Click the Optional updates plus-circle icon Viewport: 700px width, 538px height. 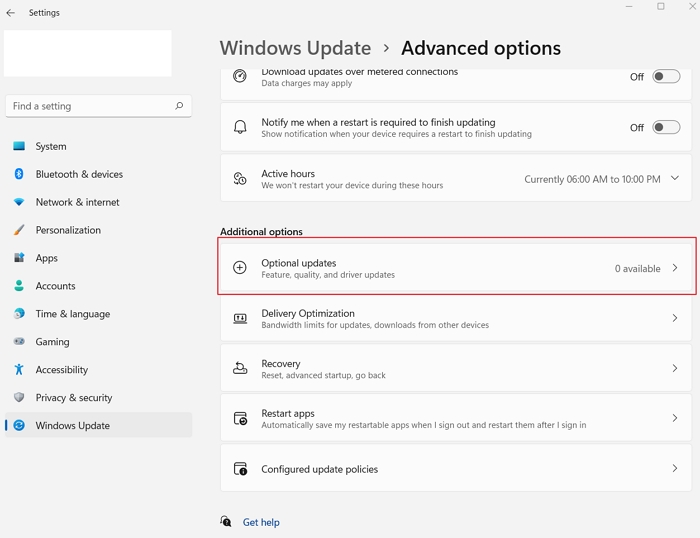[x=240, y=267]
